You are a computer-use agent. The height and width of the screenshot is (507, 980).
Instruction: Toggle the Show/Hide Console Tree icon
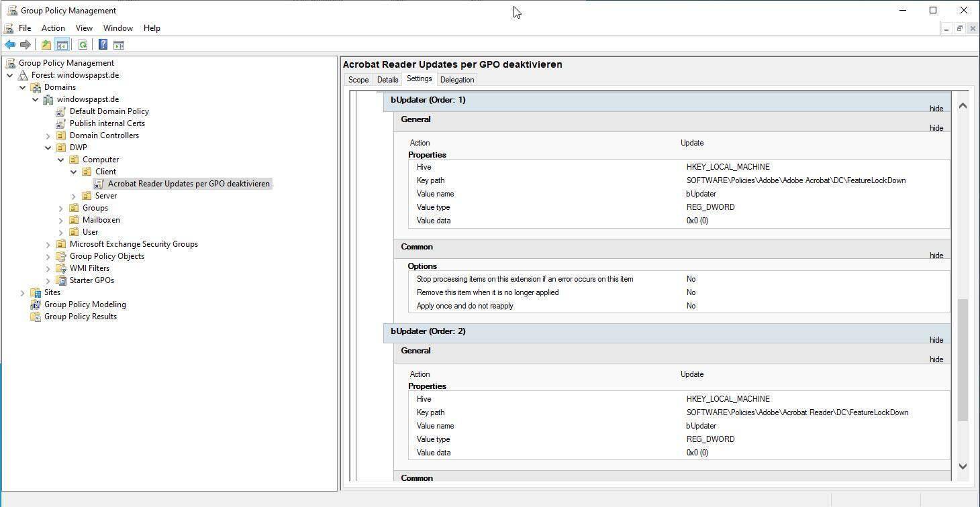(62, 45)
